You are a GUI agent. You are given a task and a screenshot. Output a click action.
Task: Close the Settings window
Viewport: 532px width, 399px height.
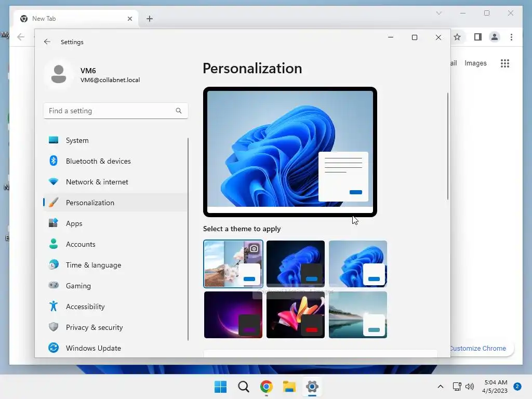coord(438,37)
